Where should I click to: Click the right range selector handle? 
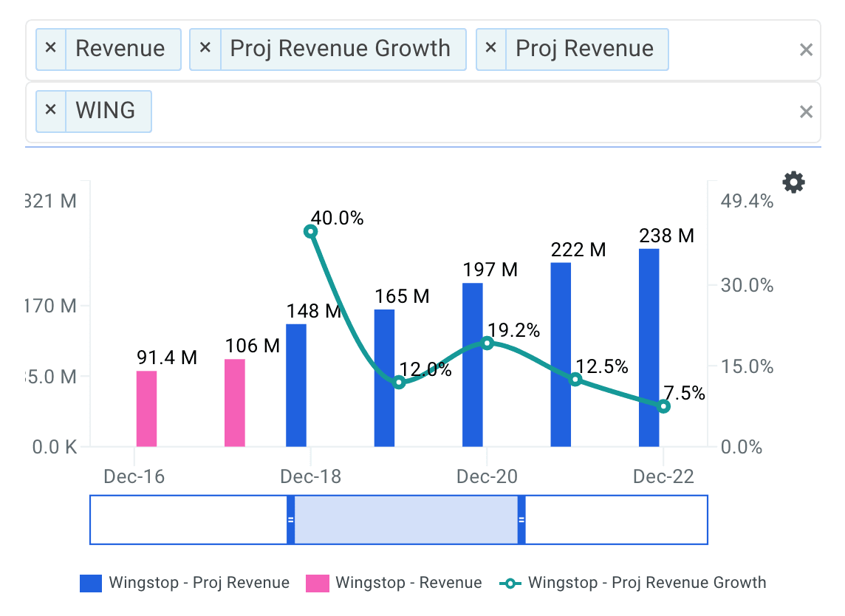coord(521,520)
